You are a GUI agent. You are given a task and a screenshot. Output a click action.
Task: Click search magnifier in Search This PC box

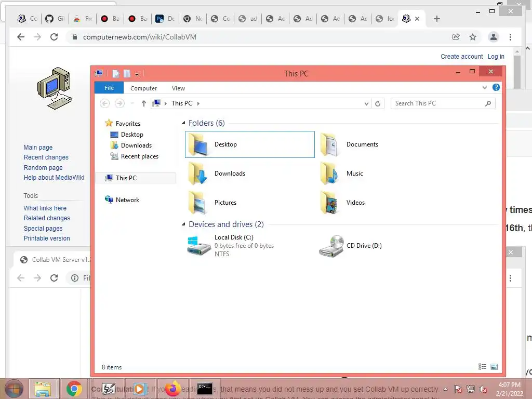pyautogui.click(x=488, y=103)
